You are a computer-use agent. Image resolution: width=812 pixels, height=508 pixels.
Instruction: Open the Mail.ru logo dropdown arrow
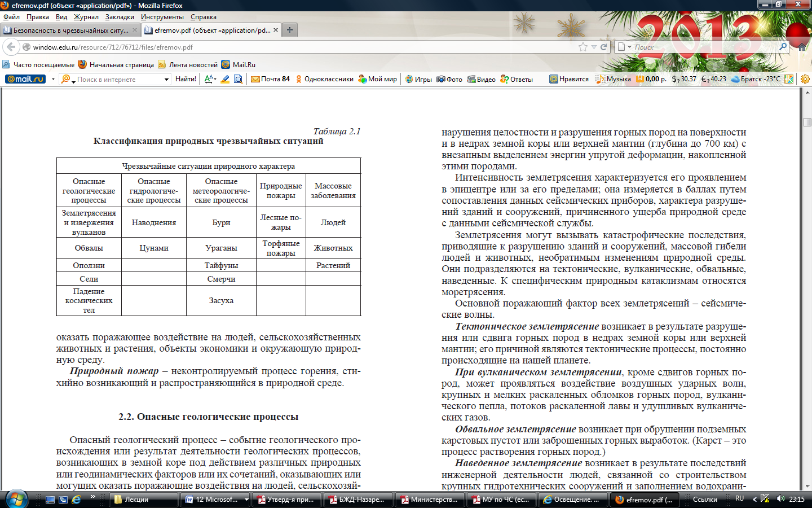click(x=53, y=79)
